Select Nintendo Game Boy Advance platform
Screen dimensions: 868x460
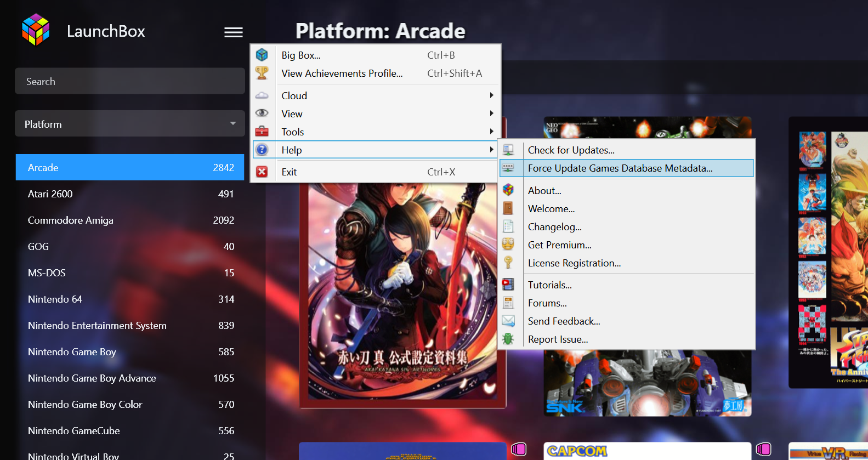point(130,378)
